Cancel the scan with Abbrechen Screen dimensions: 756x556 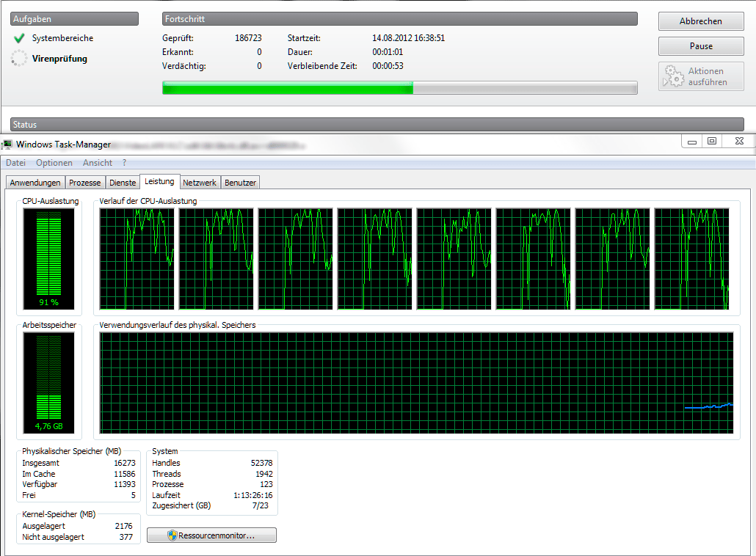pyautogui.click(x=701, y=21)
